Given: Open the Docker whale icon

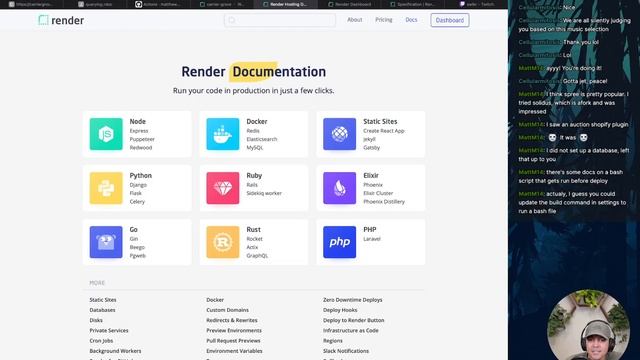Looking at the screenshot, I should click(222, 134).
